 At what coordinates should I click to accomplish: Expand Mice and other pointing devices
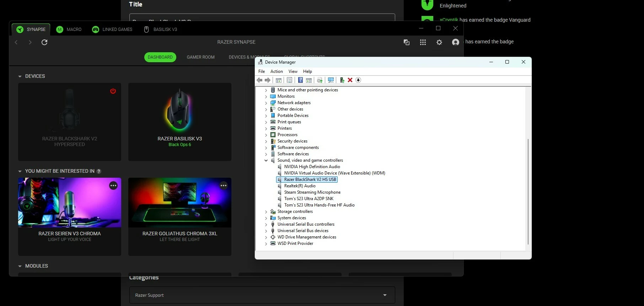266,90
